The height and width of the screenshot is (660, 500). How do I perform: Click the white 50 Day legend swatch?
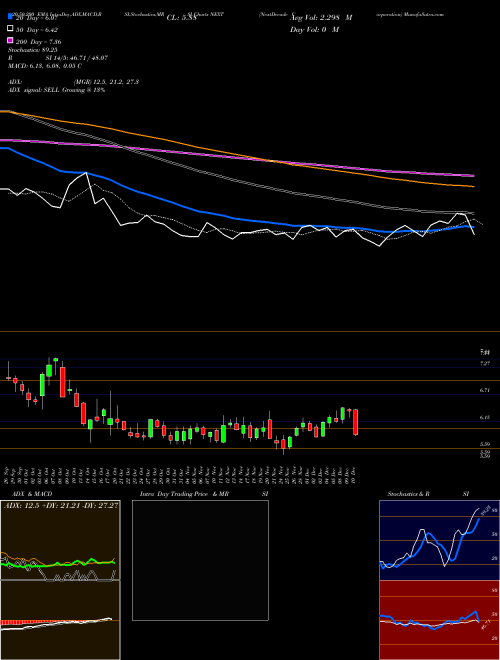(10, 29)
